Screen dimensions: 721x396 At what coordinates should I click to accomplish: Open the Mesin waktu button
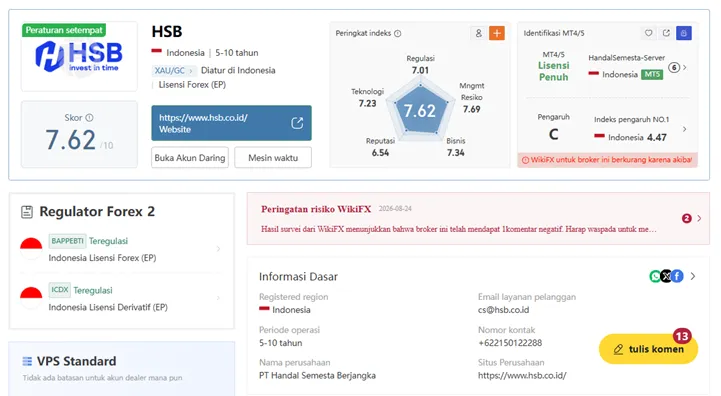[x=273, y=158]
